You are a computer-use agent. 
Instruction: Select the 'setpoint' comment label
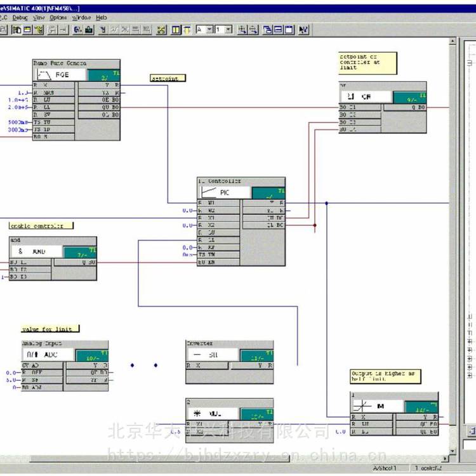[x=168, y=78]
